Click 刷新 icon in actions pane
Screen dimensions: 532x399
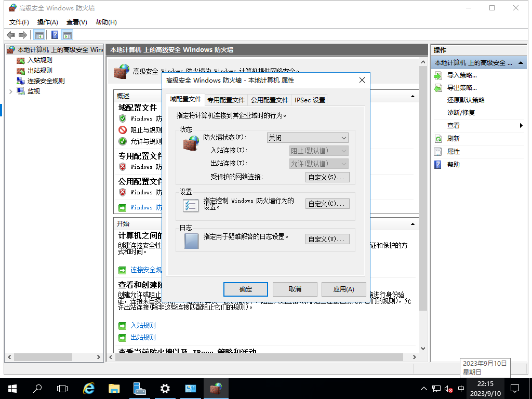[x=438, y=139]
